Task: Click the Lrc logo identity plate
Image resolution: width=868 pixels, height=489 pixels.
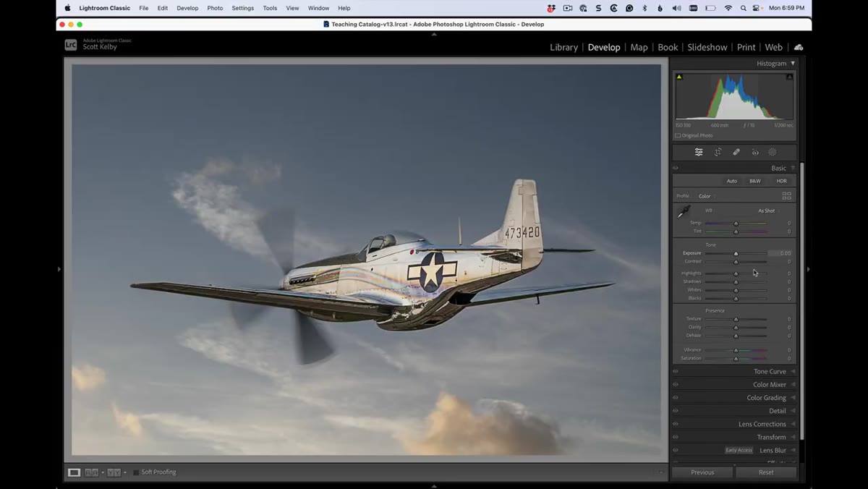Action: point(71,45)
